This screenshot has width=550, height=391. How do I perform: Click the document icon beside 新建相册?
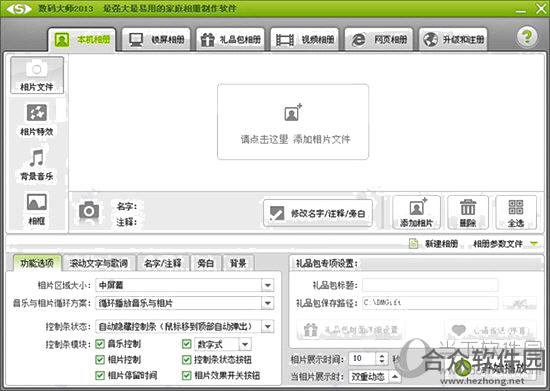[414, 243]
